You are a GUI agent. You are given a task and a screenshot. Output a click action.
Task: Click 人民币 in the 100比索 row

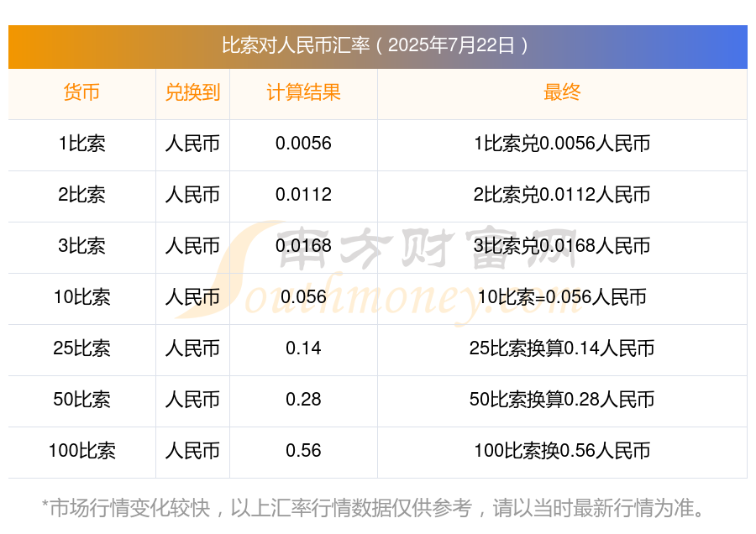coord(192,451)
